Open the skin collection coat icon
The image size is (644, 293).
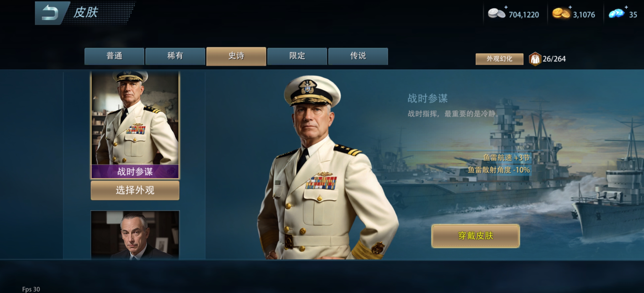point(535,59)
